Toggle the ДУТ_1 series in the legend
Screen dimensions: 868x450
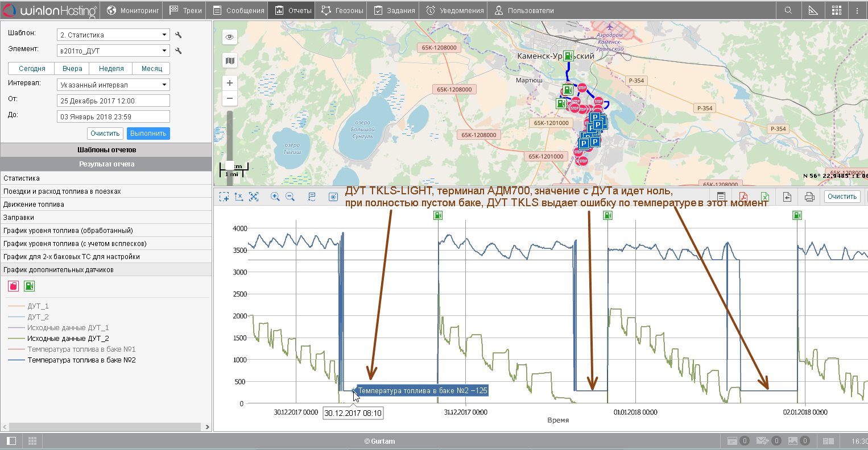click(38, 306)
